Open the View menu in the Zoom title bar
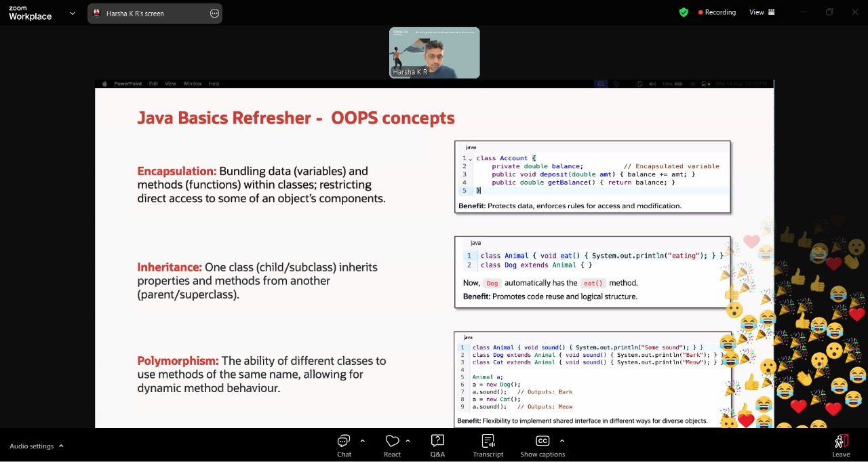Screen dimensions: 868x462 [x=755, y=12]
